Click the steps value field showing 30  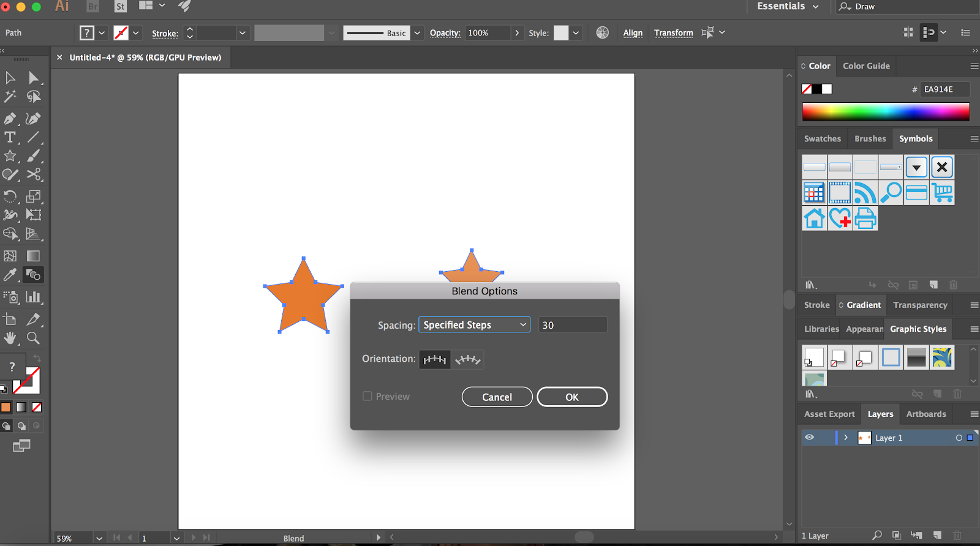(x=573, y=325)
